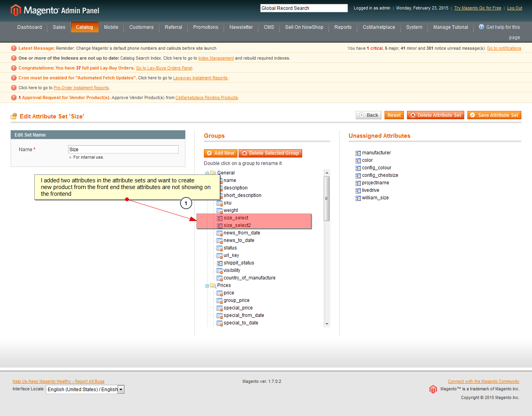The height and width of the screenshot is (416, 532).
Task: Click the william_size attribute icon
Action: pos(358,198)
